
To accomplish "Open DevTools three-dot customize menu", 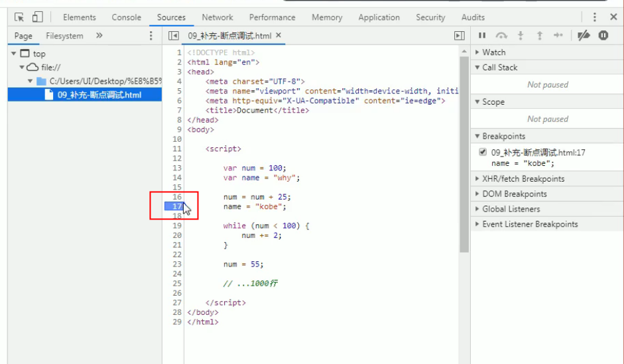I will 595,17.
